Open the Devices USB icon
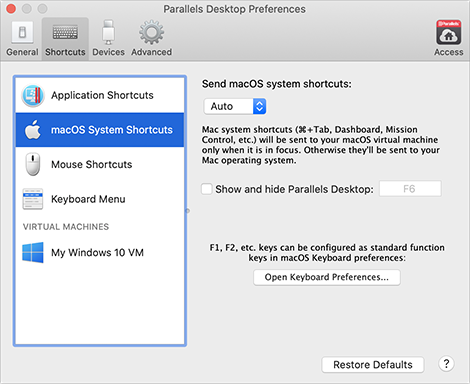 (108, 32)
